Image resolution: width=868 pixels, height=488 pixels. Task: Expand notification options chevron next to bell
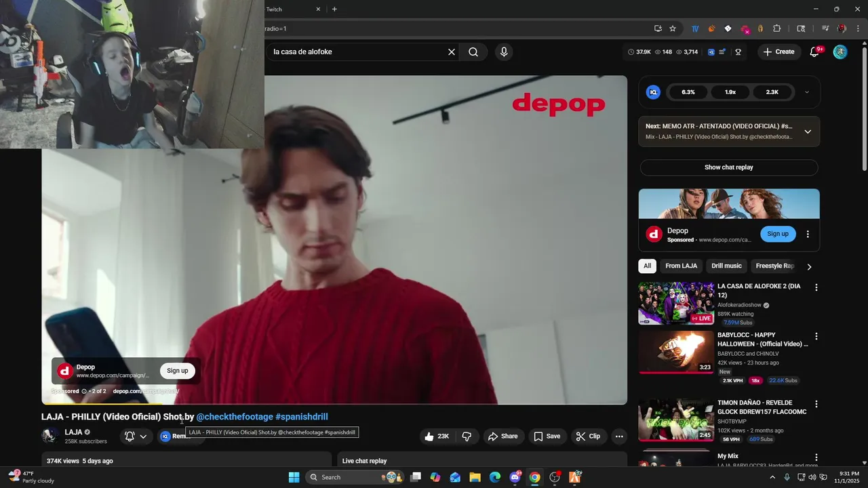pyautogui.click(x=143, y=436)
